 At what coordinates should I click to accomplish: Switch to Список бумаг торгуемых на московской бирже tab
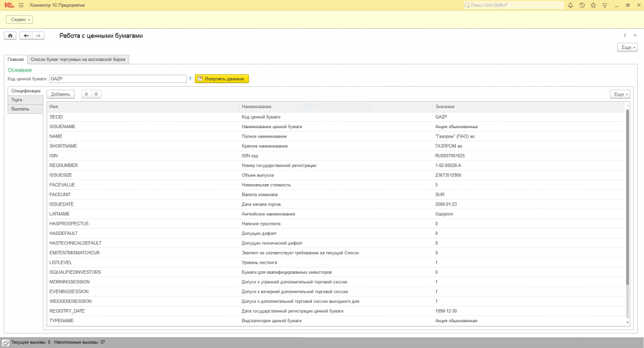tap(78, 60)
